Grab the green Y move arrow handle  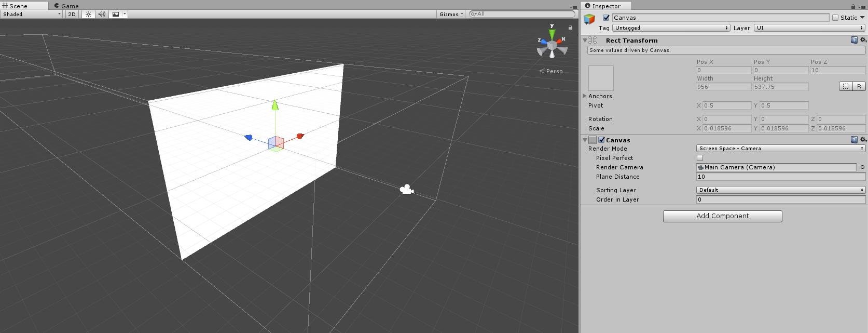coord(275,105)
